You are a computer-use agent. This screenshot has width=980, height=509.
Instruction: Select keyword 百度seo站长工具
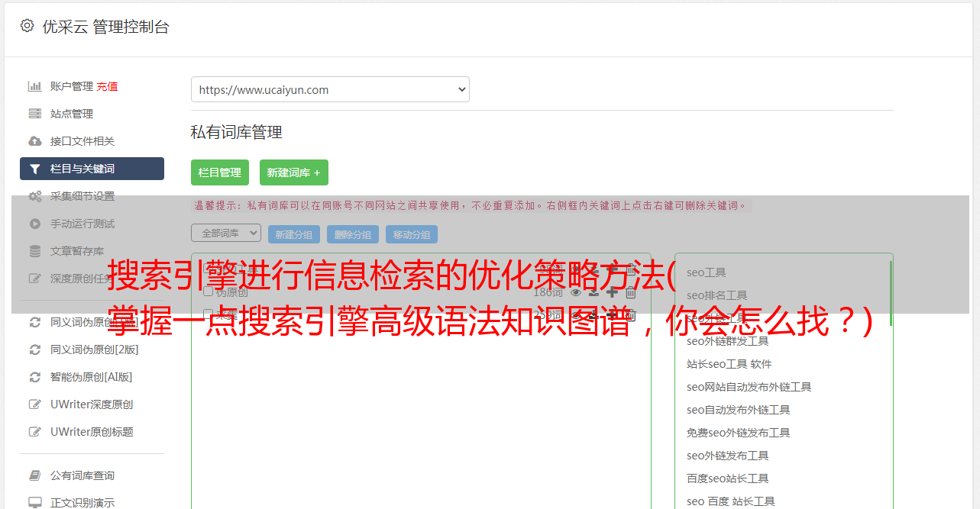728,478
